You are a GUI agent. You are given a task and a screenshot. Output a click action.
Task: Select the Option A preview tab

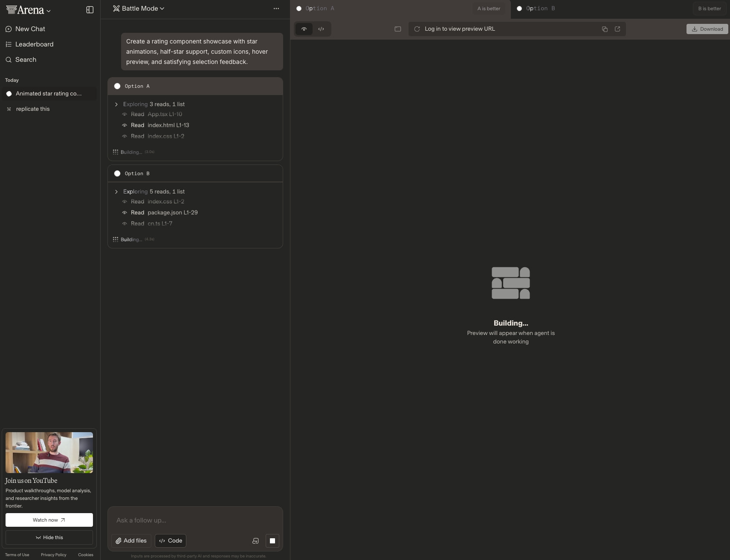316,9
